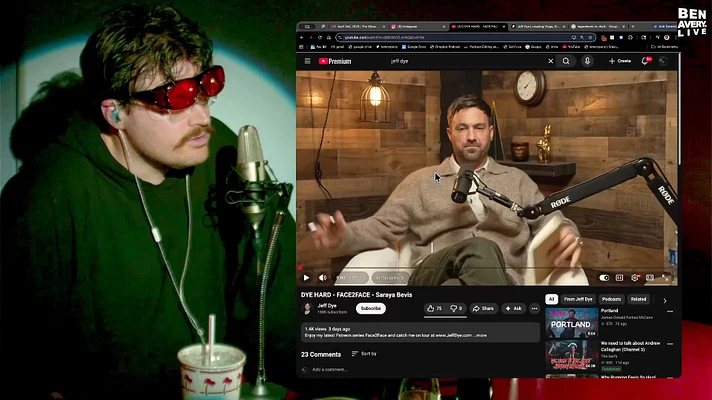Image resolution: width=712 pixels, height=400 pixels.
Task: Open the All Bookmarks folder
Action: pyautogui.click(x=664, y=47)
